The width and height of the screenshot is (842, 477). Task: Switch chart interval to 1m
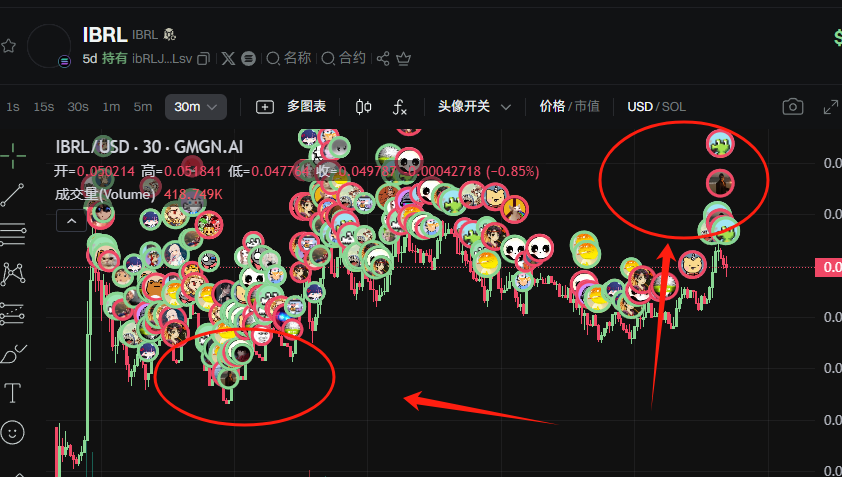(x=111, y=107)
